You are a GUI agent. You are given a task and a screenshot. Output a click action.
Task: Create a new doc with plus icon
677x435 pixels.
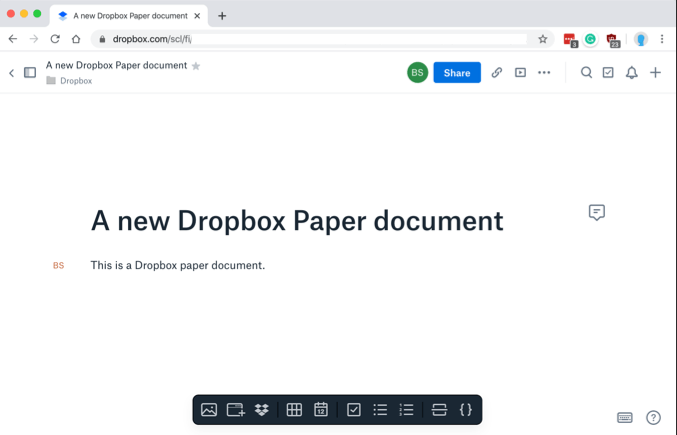click(655, 72)
